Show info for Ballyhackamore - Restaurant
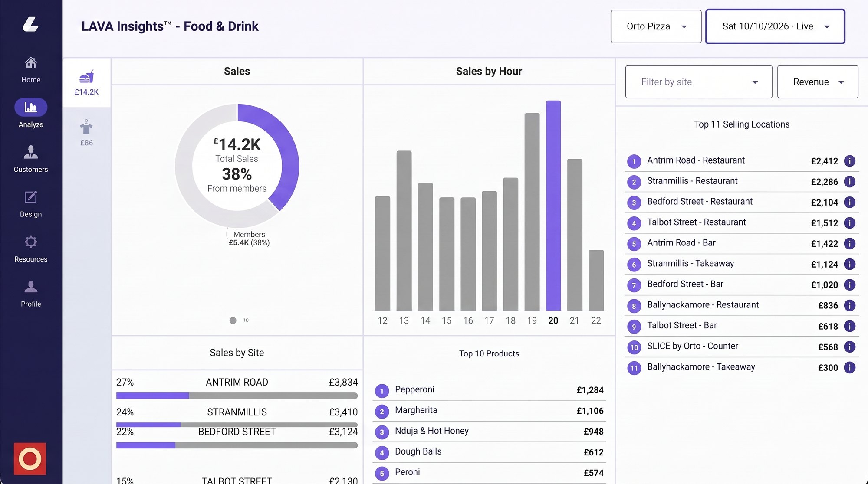868x484 pixels. coord(850,305)
